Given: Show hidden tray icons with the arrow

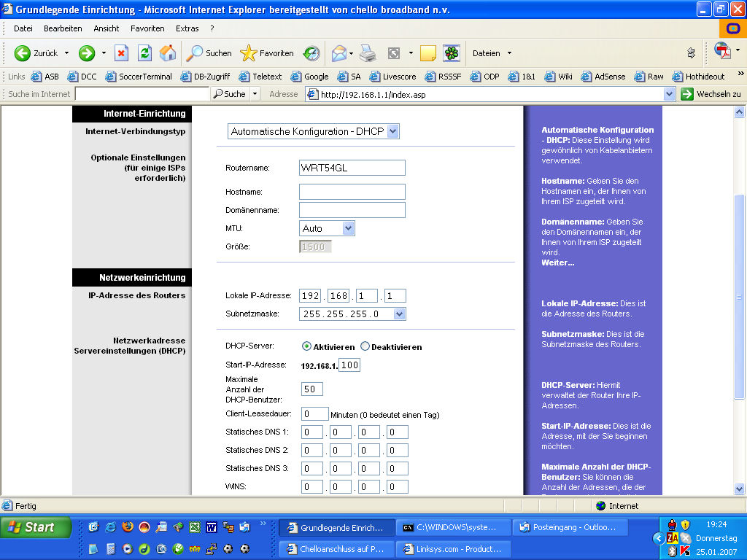Looking at the screenshot, I should pyautogui.click(x=659, y=538).
